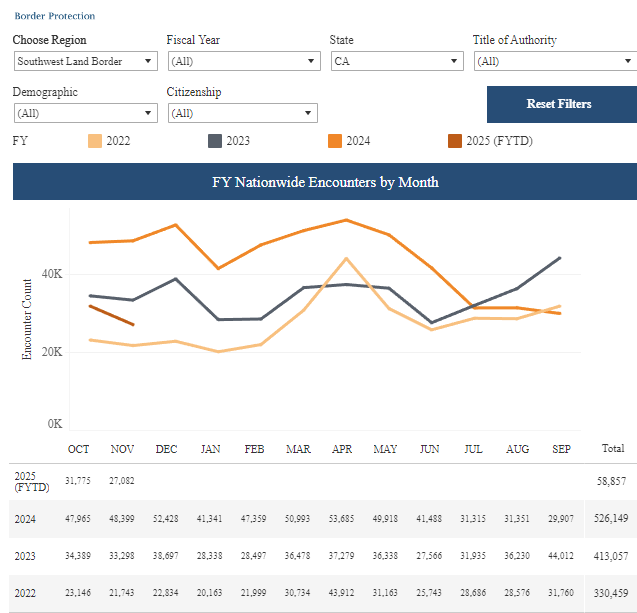
Task: Click the 2024 legend label text
Action: (x=358, y=141)
